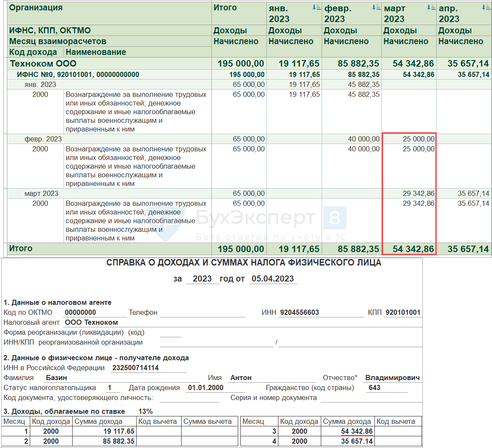The height and width of the screenshot is (448, 492).
Task: Select янв. 2023 settlement month row label
Action: tap(40, 84)
